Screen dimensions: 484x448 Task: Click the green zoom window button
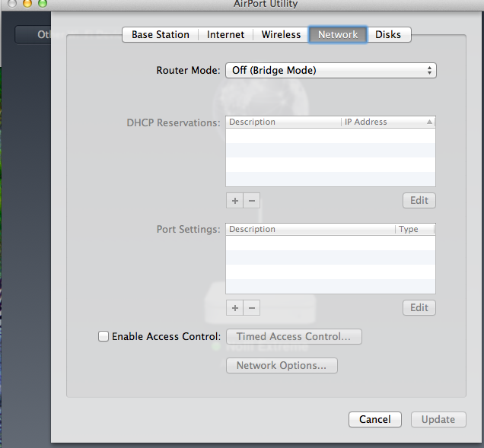click(43, 3)
